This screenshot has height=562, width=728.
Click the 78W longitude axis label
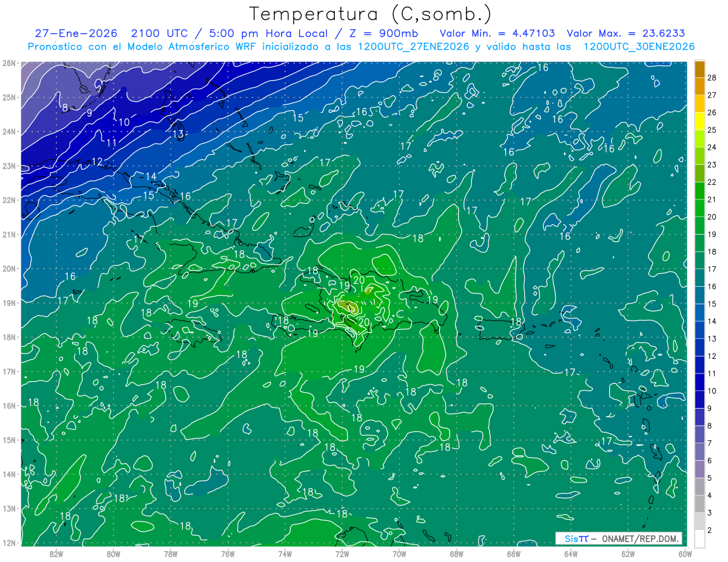[x=170, y=554]
